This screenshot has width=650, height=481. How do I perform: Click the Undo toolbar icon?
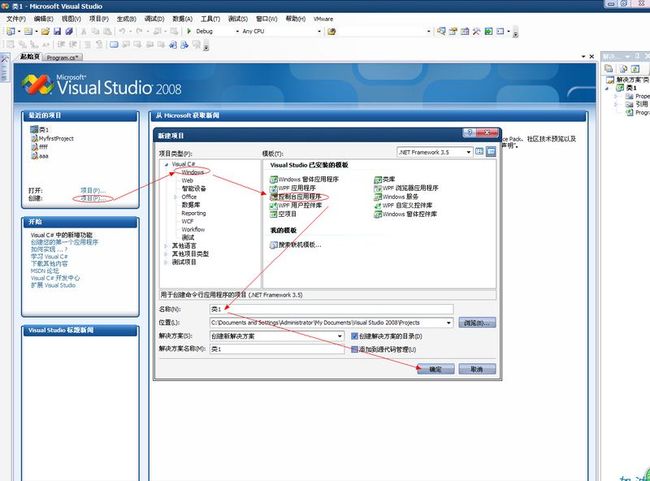122,32
